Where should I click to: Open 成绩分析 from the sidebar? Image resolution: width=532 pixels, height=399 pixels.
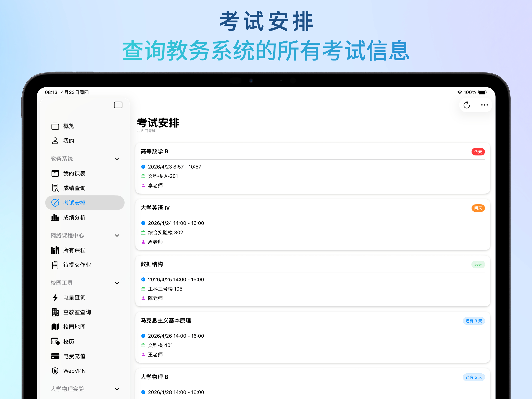pos(85,217)
